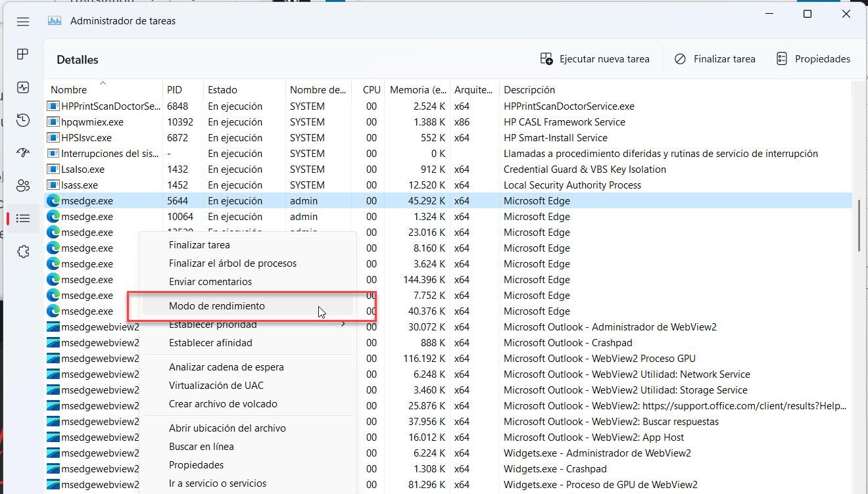Select Widgets.exe - Crashpad row
Image resolution: width=868 pixels, height=494 pixels.
click(x=448, y=469)
